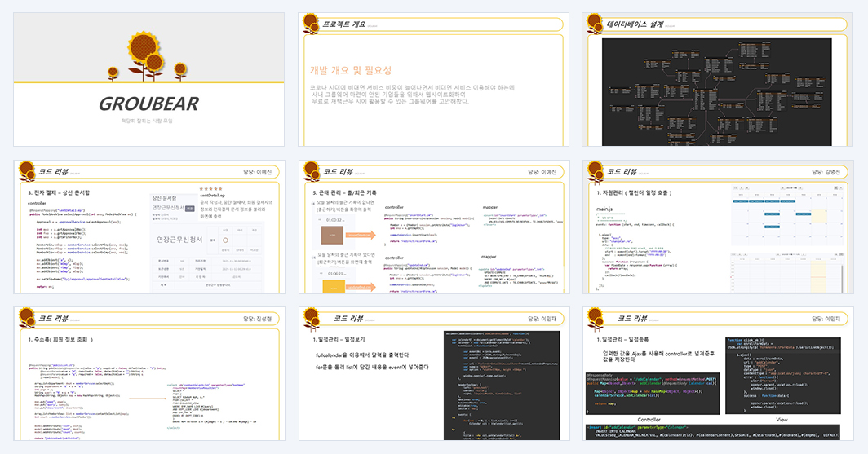Click the heading 1. 일정관리 – 일정보기
Viewport: 868px width, 454px height.
point(339,339)
